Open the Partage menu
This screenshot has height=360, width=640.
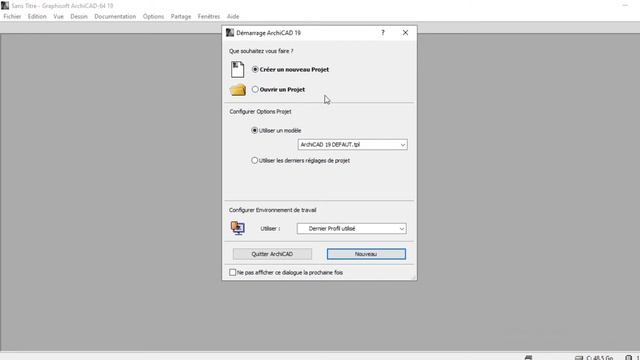[x=181, y=17]
